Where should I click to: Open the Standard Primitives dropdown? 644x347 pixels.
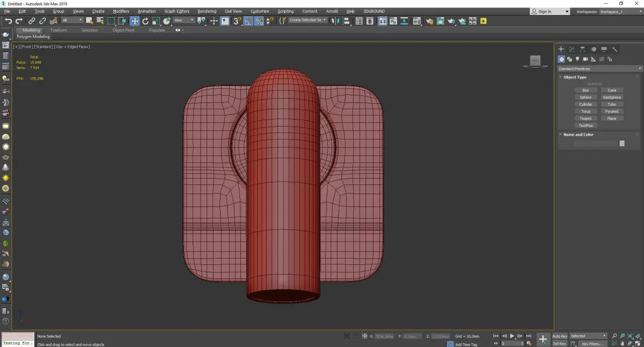click(x=599, y=69)
